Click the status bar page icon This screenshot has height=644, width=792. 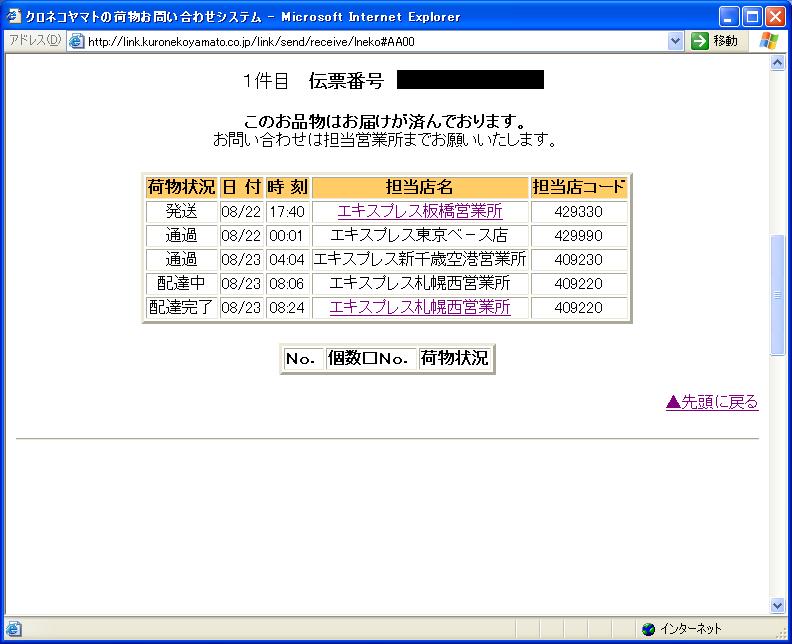pos(14,629)
